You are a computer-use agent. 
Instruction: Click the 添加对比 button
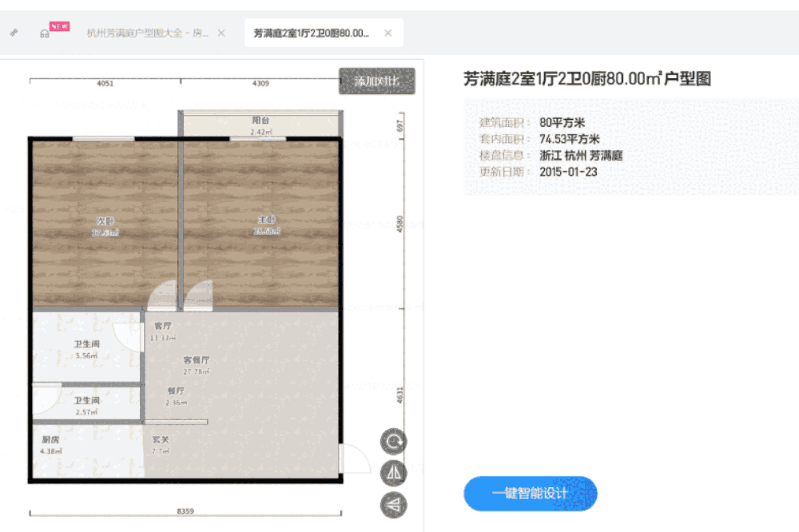(376, 81)
